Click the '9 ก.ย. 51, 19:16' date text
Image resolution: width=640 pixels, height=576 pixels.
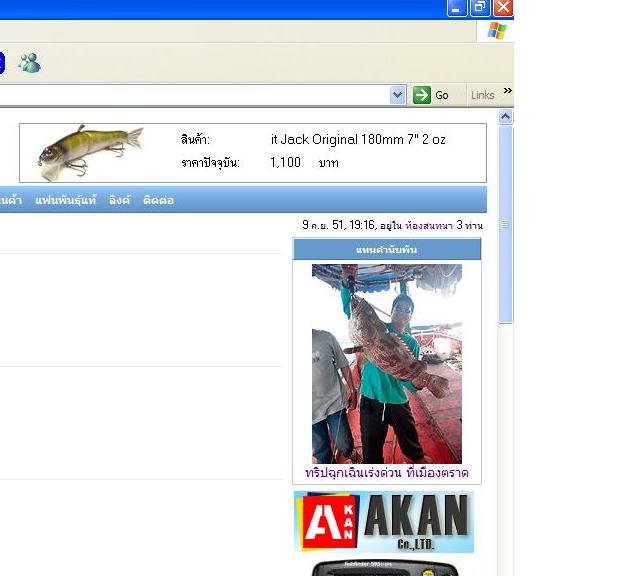coord(339,225)
